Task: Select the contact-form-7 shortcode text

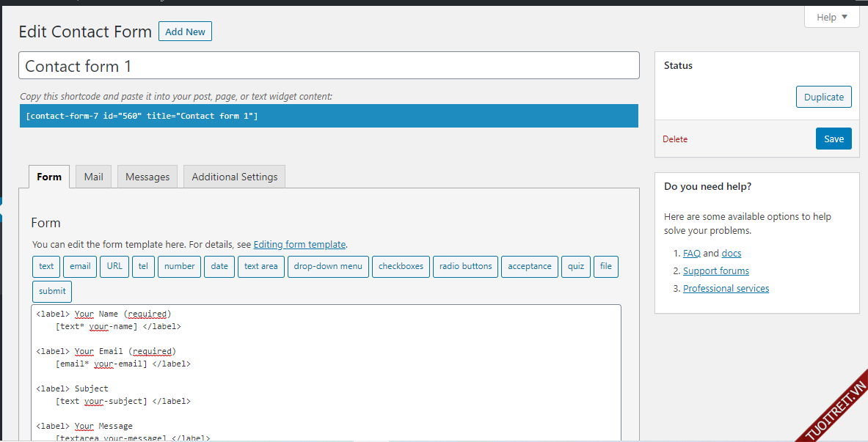Action: [x=142, y=117]
